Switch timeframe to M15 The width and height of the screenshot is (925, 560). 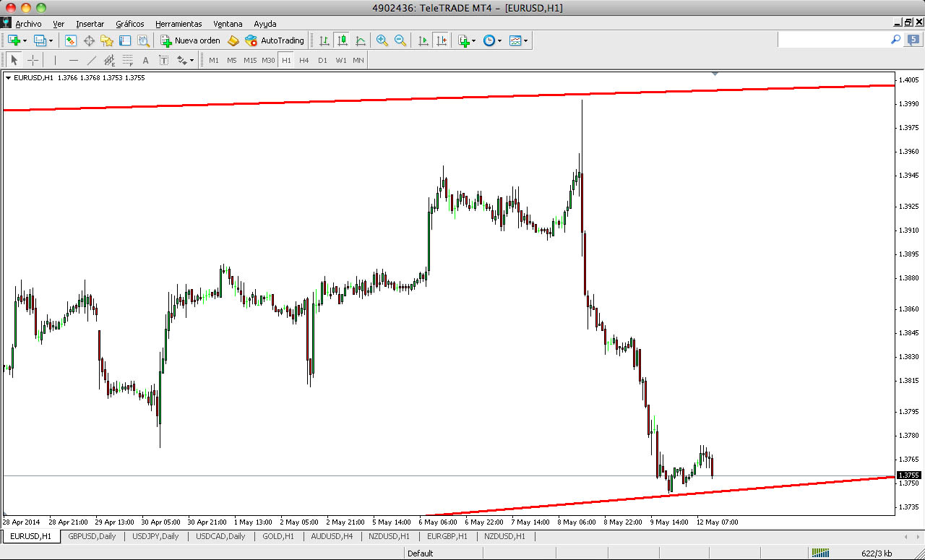coord(250,60)
